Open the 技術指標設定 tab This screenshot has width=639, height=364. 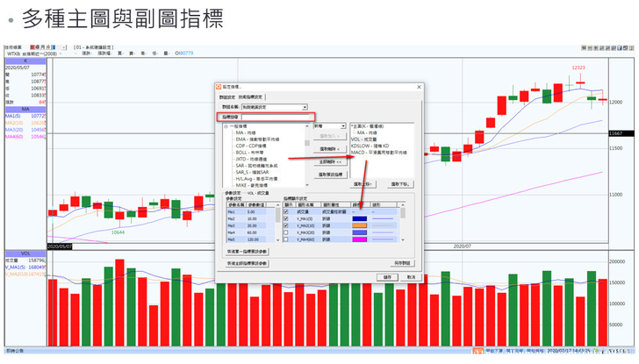coord(250,96)
